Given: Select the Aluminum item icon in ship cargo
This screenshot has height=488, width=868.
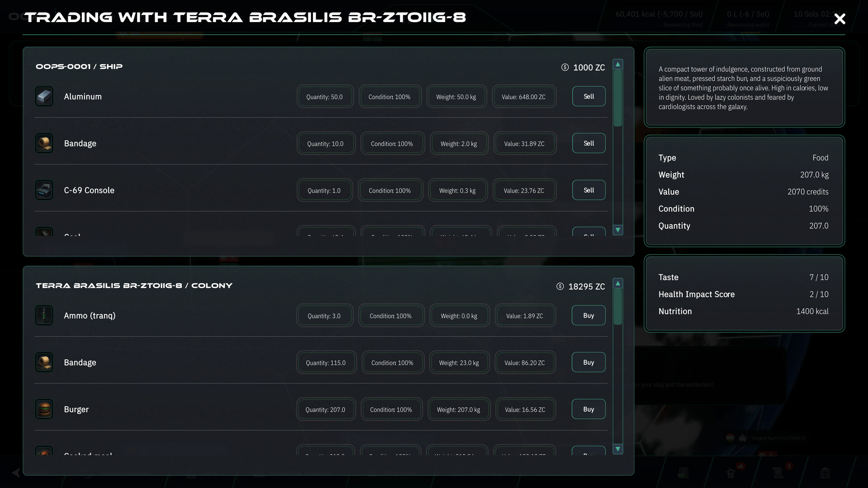Looking at the screenshot, I should click(44, 96).
